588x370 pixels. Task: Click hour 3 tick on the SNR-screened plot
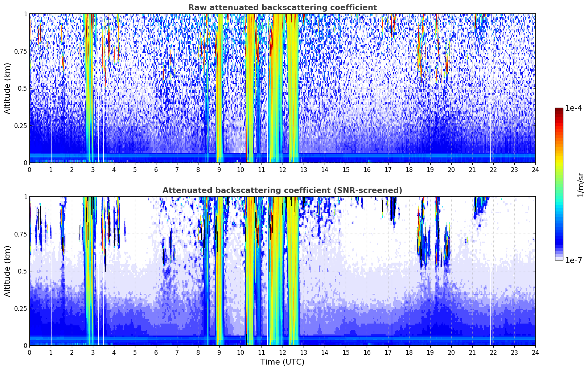(x=93, y=352)
